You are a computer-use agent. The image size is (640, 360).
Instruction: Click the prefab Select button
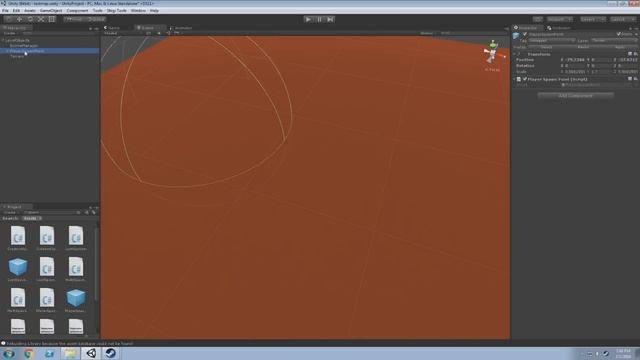click(546, 47)
